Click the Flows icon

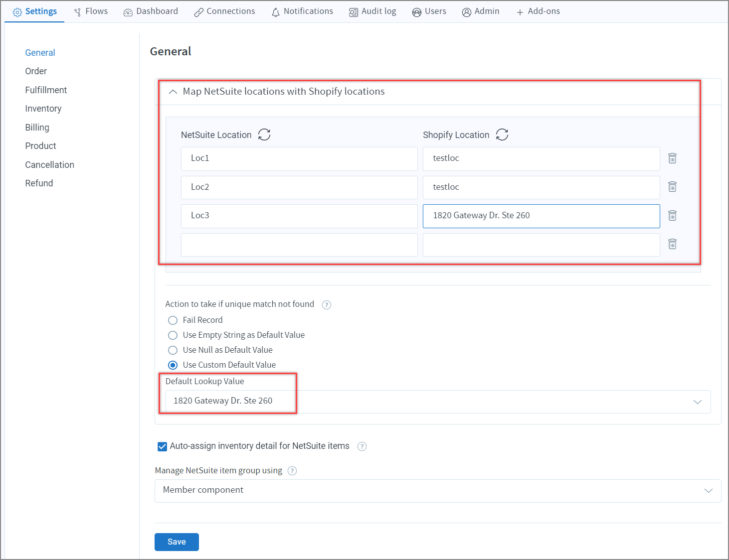point(78,12)
